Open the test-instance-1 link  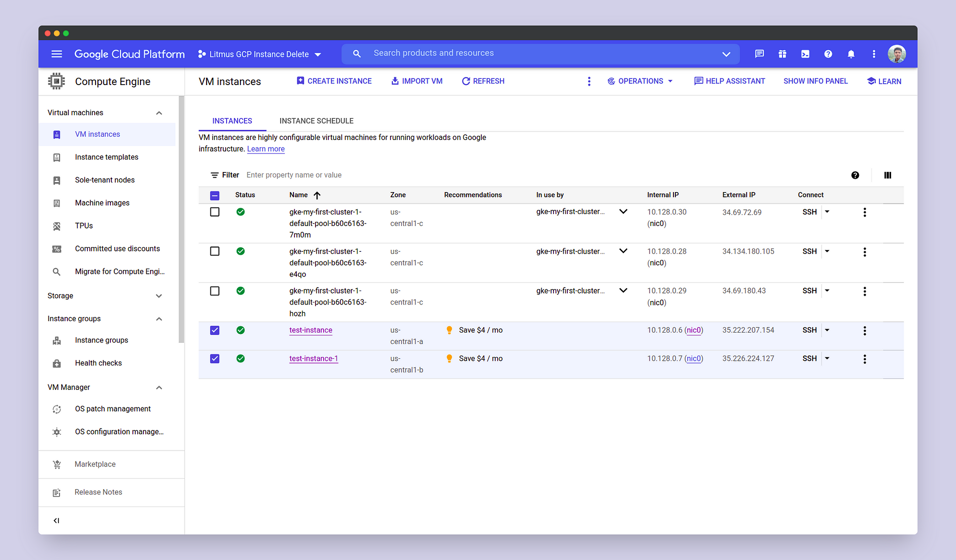click(314, 358)
